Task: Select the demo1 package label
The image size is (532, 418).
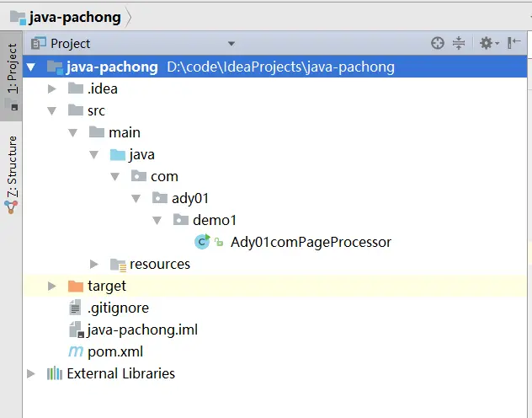Action: (x=215, y=220)
